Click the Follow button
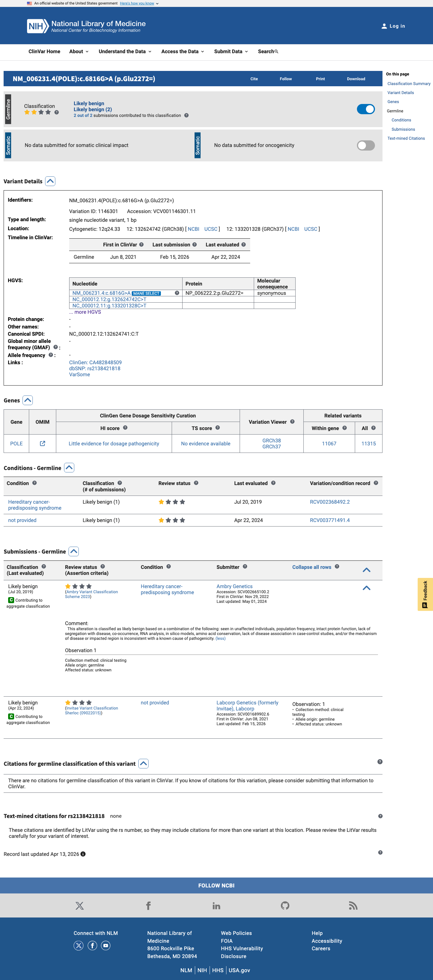Image resolution: width=433 pixels, height=980 pixels. pyautogui.click(x=286, y=79)
